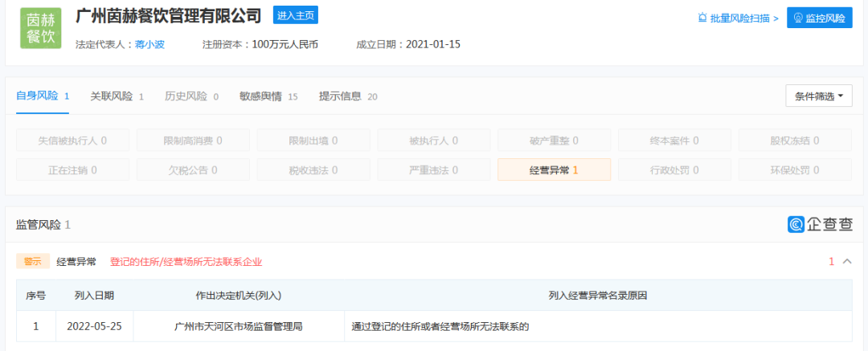Click the 茵赫餐饮 company logo thumbnail
This screenshot has width=868, height=351.
click(x=40, y=28)
